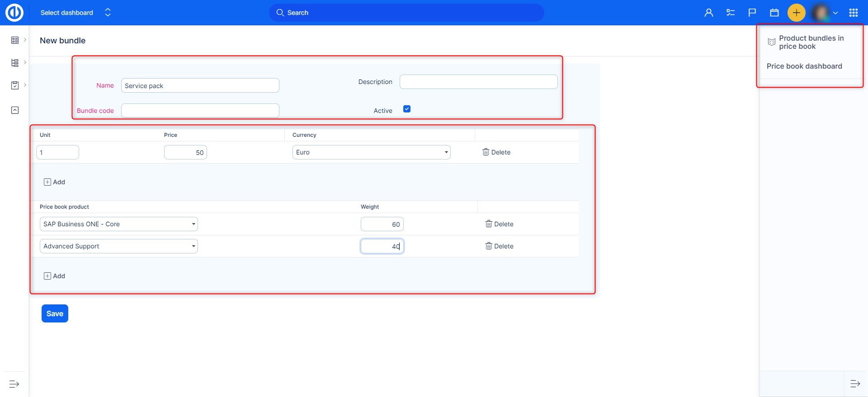Click the Save button

55,313
